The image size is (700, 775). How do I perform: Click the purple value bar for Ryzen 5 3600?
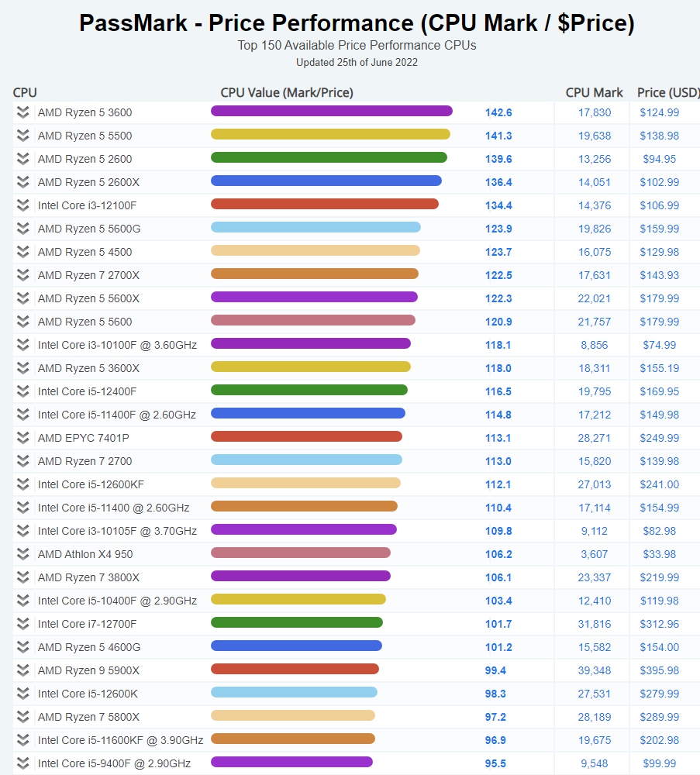coord(332,111)
